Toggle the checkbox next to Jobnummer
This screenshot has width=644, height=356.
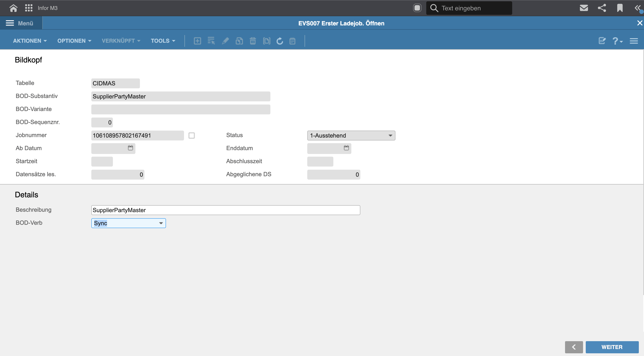tap(191, 135)
